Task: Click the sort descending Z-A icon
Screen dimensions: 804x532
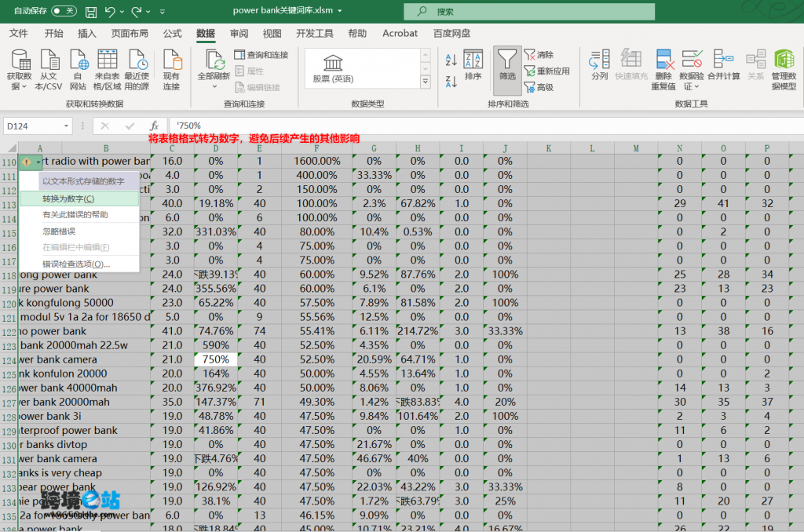Action: tap(451, 81)
